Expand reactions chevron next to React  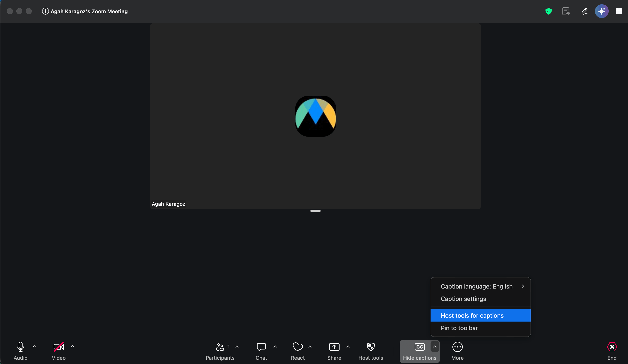[310, 346]
